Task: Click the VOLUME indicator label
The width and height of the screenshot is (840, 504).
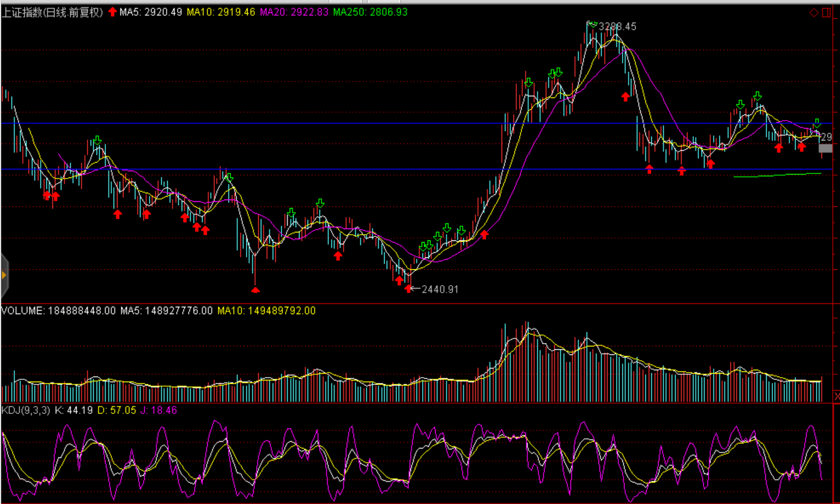Action: click(x=58, y=311)
